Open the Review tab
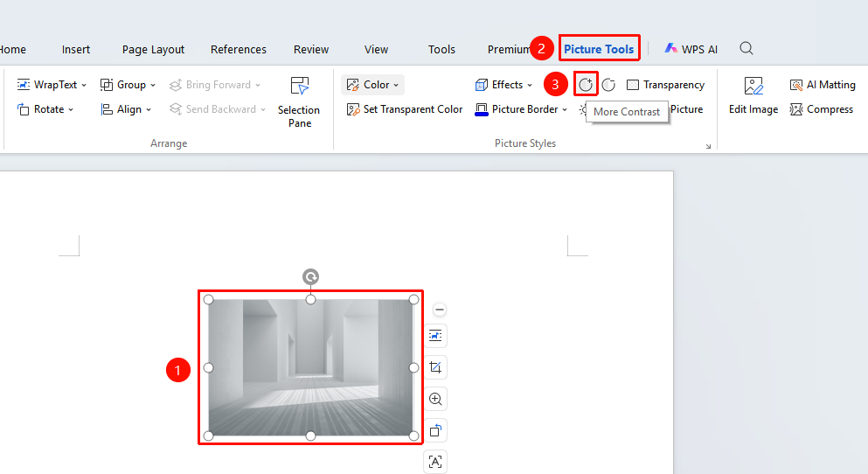This screenshot has width=868, height=474. 311,49
